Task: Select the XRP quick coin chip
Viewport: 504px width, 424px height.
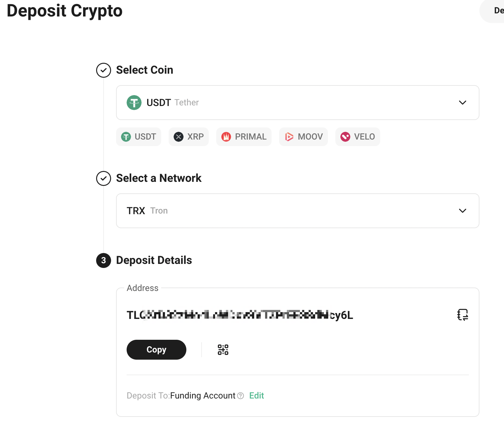Action: click(x=189, y=137)
